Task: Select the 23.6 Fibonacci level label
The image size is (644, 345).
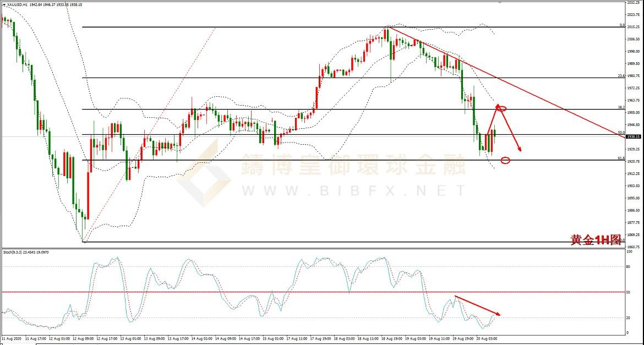Action: pyautogui.click(x=621, y=76)
